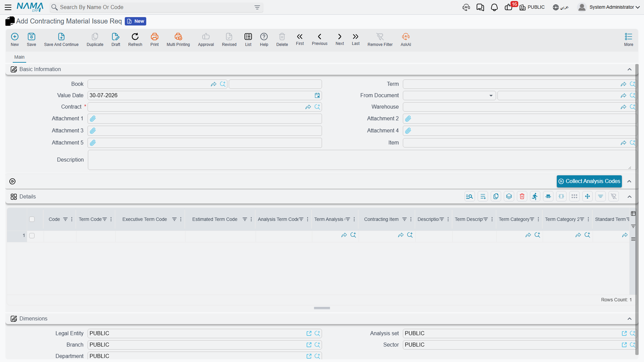Collapse the Details section

click(630, 197)
